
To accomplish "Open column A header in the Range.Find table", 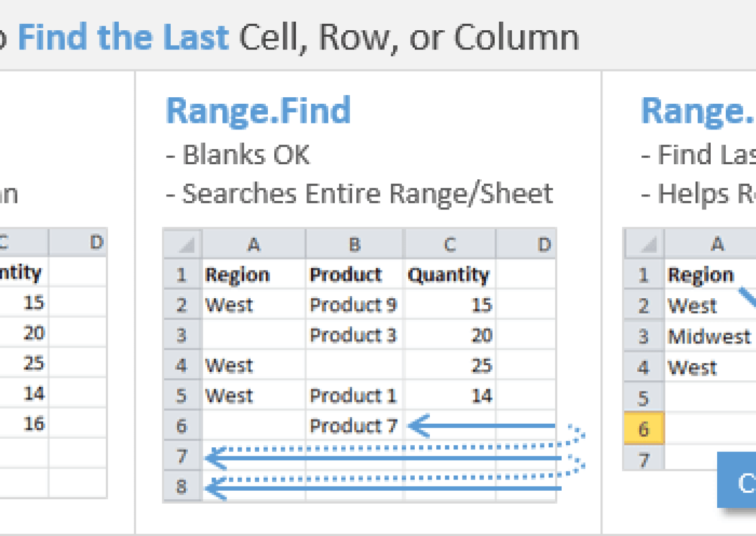I will coord(254,244).
